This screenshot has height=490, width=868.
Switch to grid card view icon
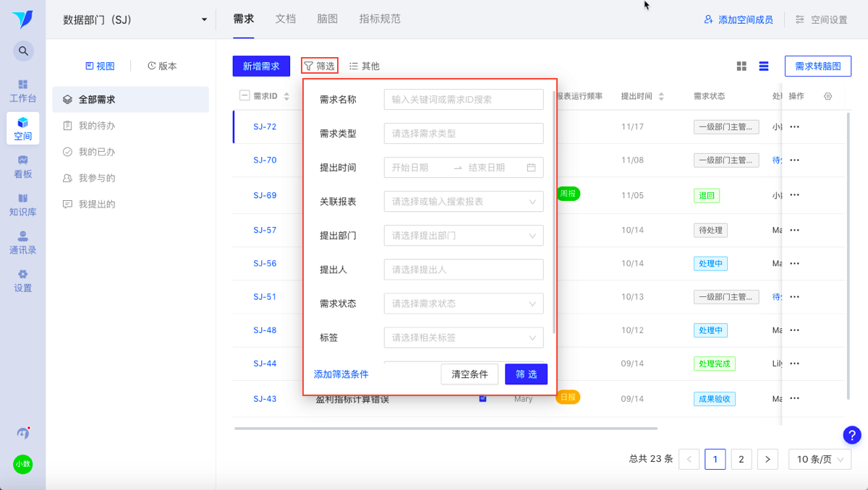click(741, 66)
